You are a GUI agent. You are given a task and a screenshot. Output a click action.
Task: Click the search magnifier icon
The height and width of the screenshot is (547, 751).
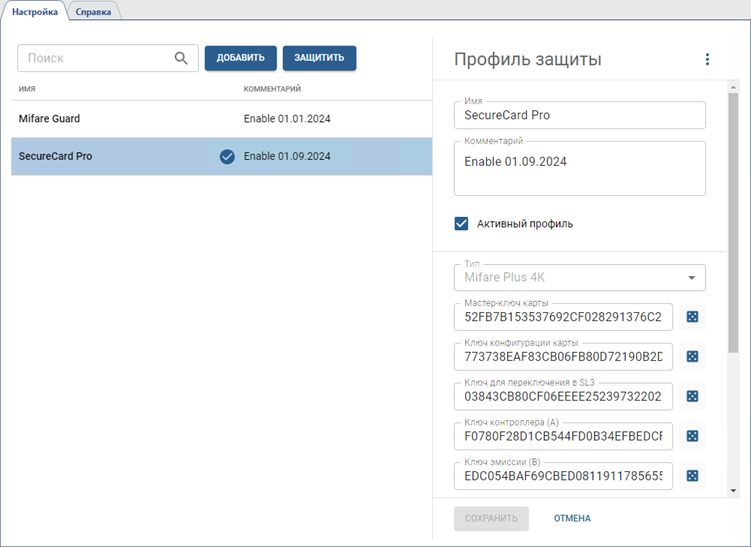point(181,58)
